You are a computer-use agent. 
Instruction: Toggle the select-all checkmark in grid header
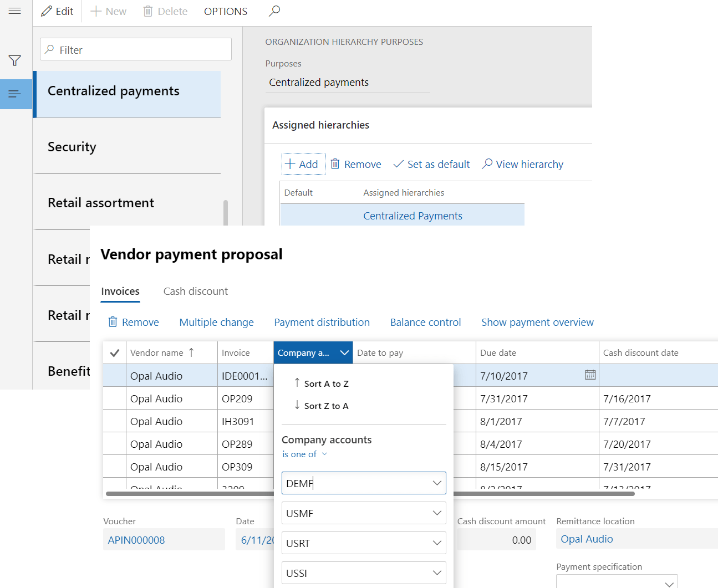click(115, 353)
